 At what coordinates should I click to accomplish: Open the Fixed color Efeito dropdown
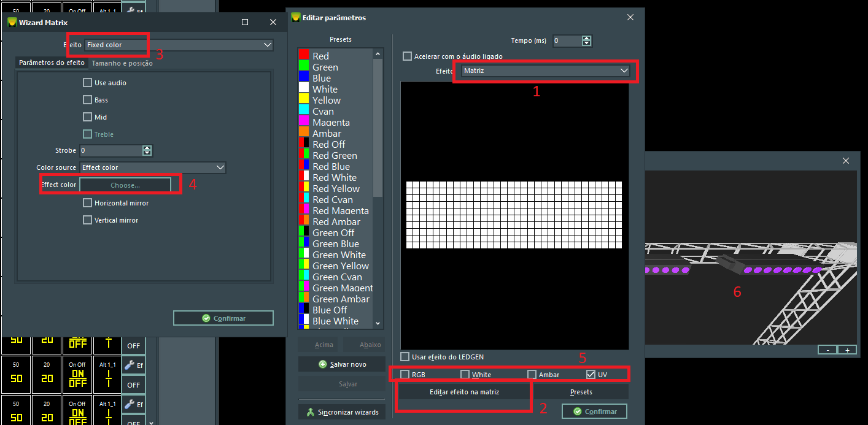(x=178, y=45)
